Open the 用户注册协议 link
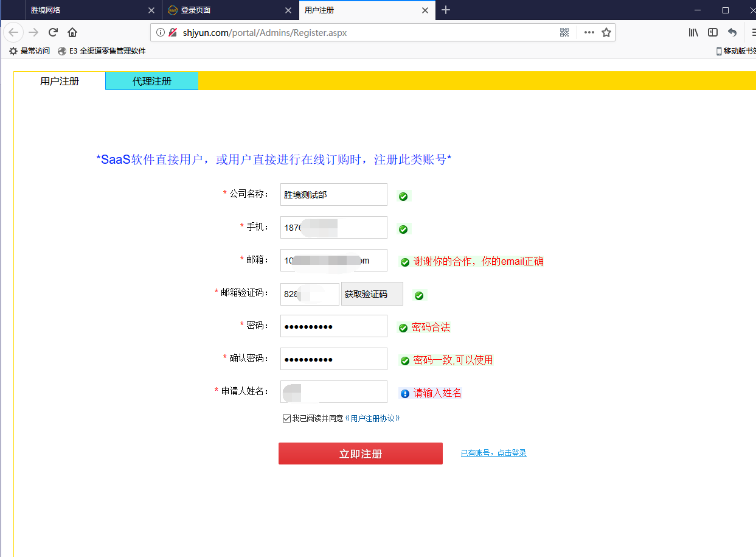The width and height of the screenshot is (756, 557). [x=372, y=419]
